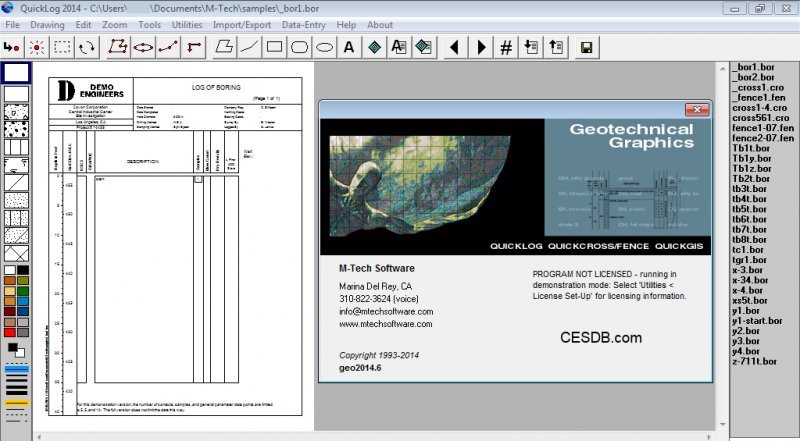Choose the draw ellipse tool
This screenshot has height=441, width=800.
(324, 47)
